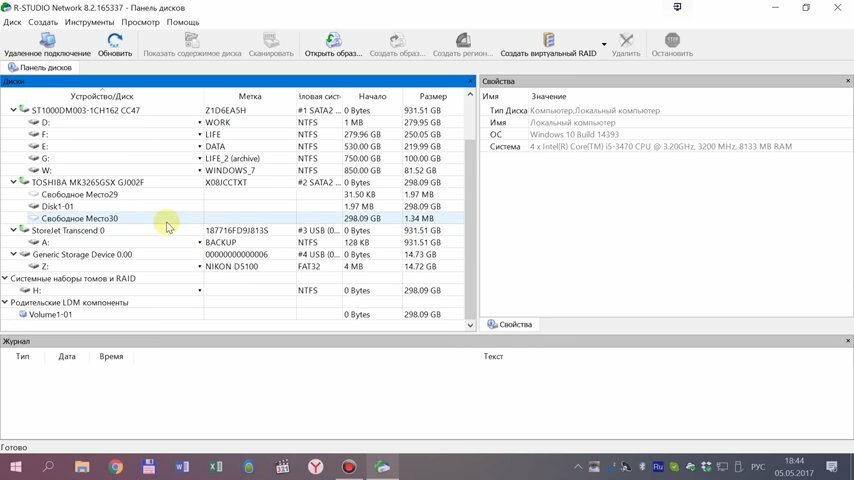Viewport: 854px width, 480px height.
Task: Click the Текст column header in Журнал
Action: tap(493, 356)
